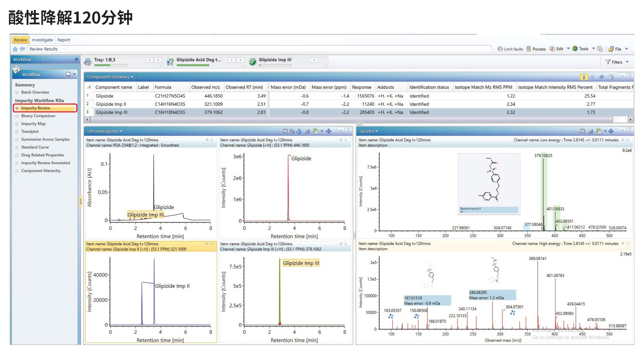Click the pan/move cross icon in Chromatograms toolbar
Image resolution: width=644 pixels, height=357 pixels.
(328, 131)
